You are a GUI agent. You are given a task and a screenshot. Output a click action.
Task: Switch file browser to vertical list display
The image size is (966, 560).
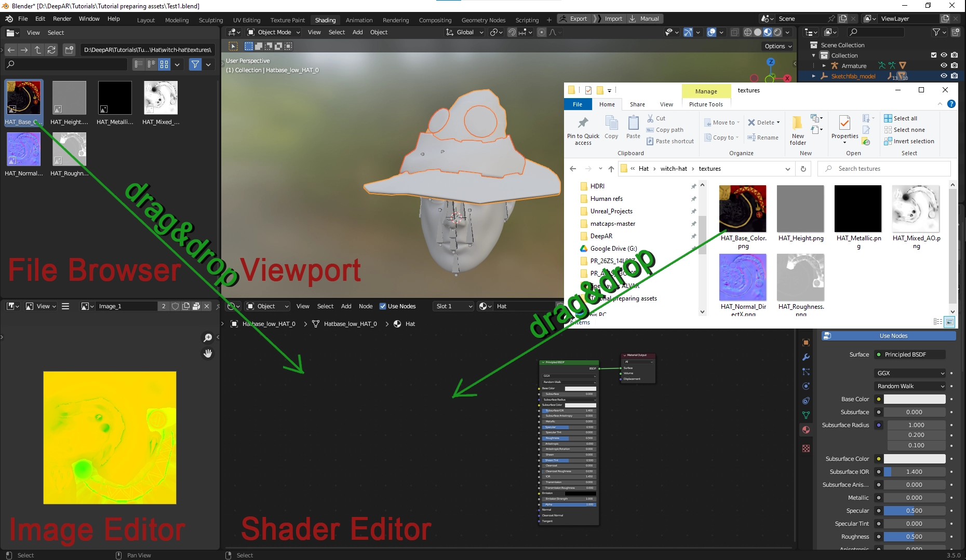tap(138, 64)
